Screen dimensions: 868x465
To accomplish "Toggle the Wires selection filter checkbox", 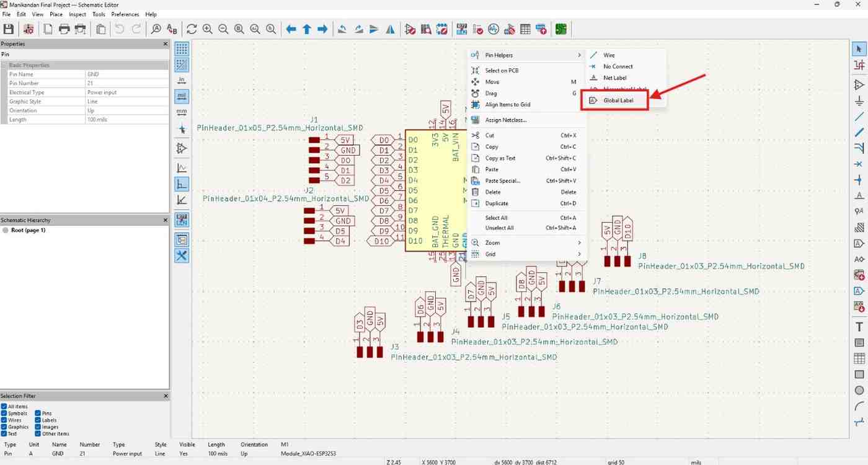I will point(4,420).
